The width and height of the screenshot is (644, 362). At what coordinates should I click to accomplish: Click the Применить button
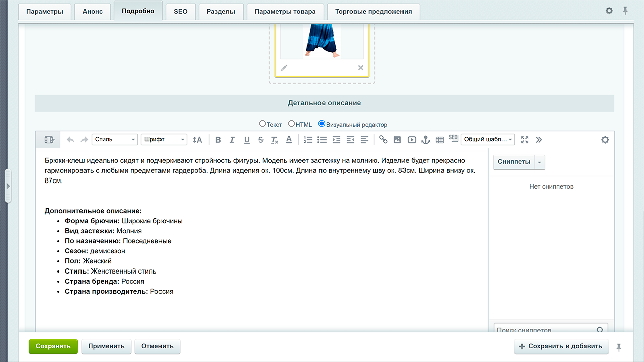pos(106,346)
